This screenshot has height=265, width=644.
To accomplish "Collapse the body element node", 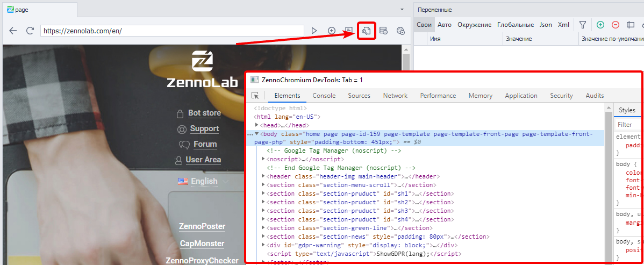I will (257, 133).
